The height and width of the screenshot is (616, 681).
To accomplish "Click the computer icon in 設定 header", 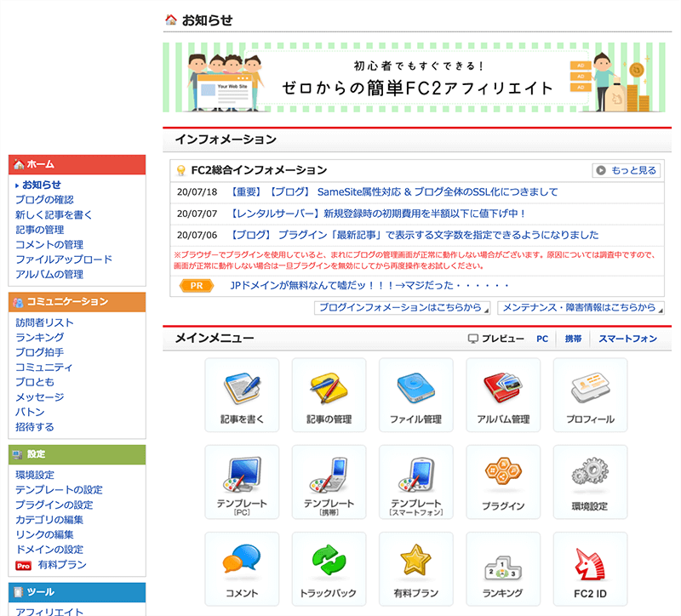I will point(18,454).
